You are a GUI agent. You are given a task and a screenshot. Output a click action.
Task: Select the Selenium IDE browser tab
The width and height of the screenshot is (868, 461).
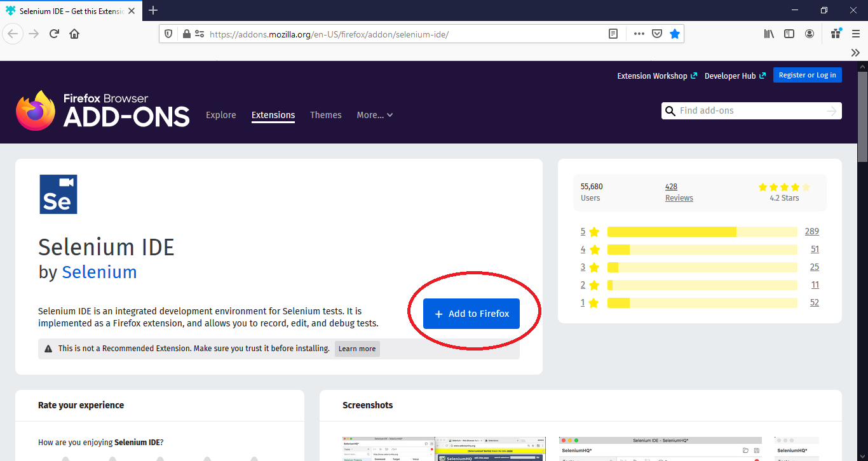pos(71,11)
